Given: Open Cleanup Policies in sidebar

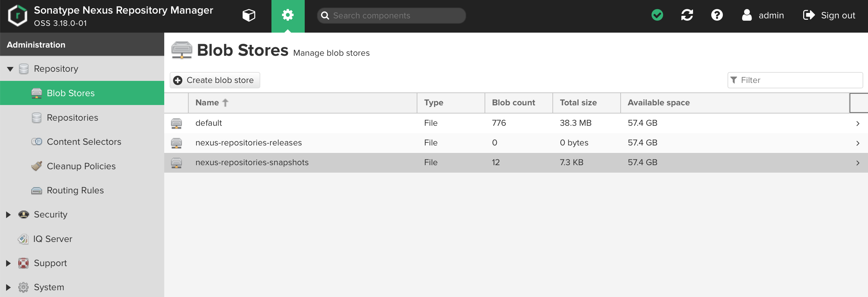Looking at the screenshot, I should pyautogui.click(x=82, y=166).
